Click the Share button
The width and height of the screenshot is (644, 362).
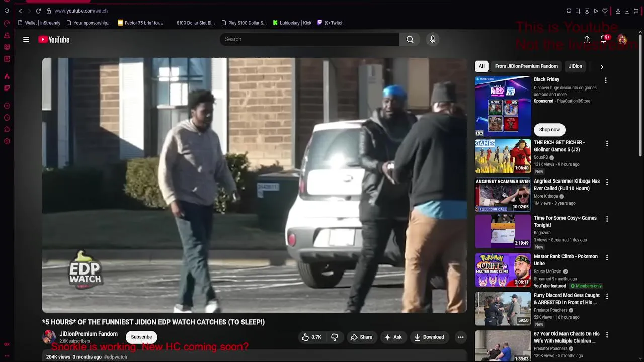361,337
